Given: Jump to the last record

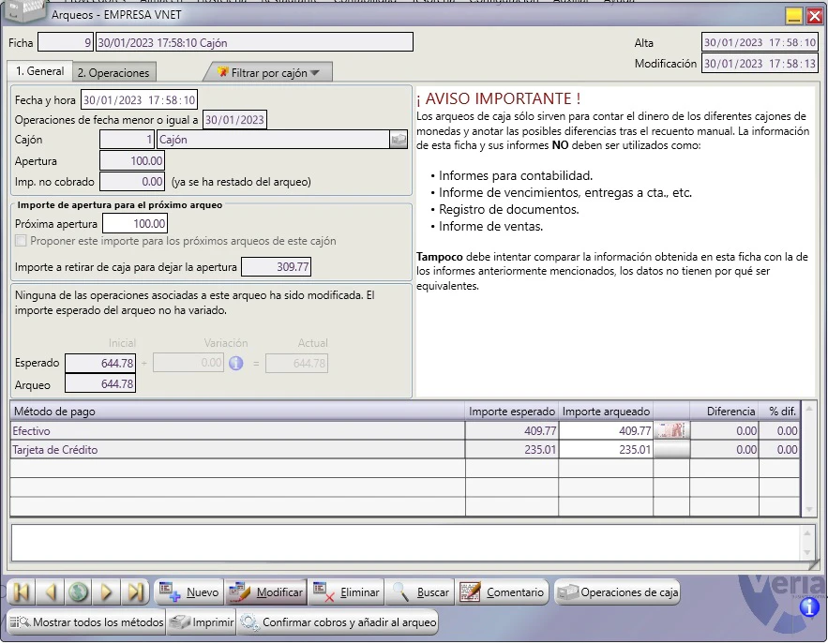Looking at the screenshot, I should (x=135, y=592).
